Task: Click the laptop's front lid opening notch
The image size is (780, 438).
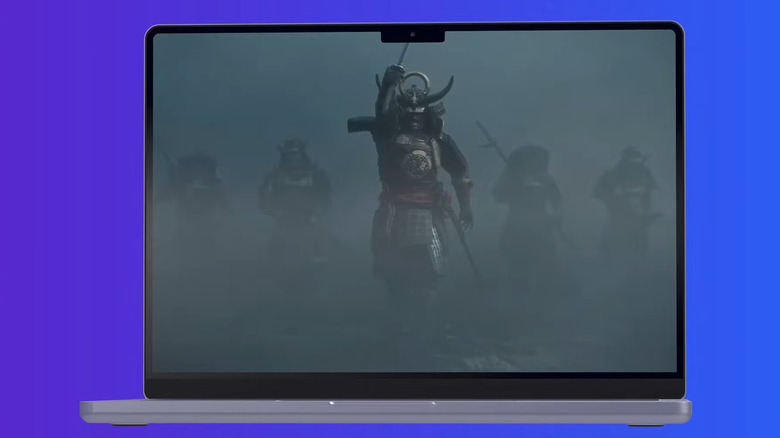Action: 384,403
